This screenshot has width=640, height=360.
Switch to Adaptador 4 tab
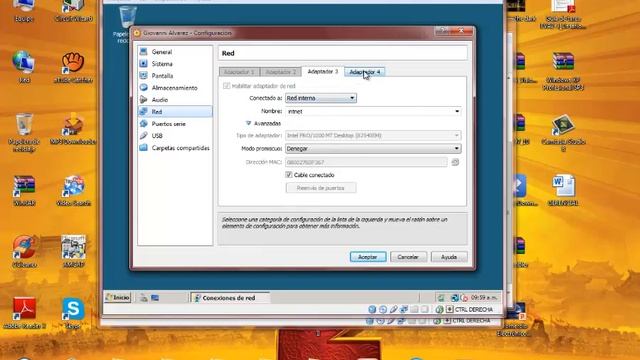pos(365,72)
